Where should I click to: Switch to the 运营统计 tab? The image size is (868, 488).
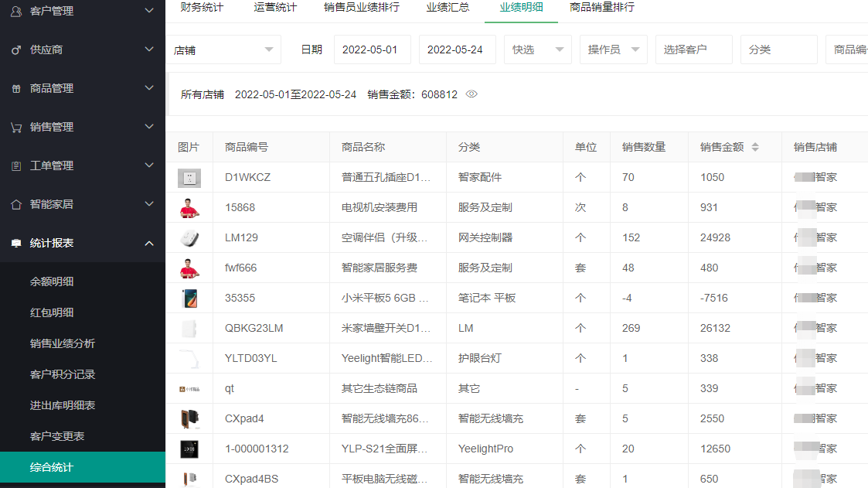275,8
